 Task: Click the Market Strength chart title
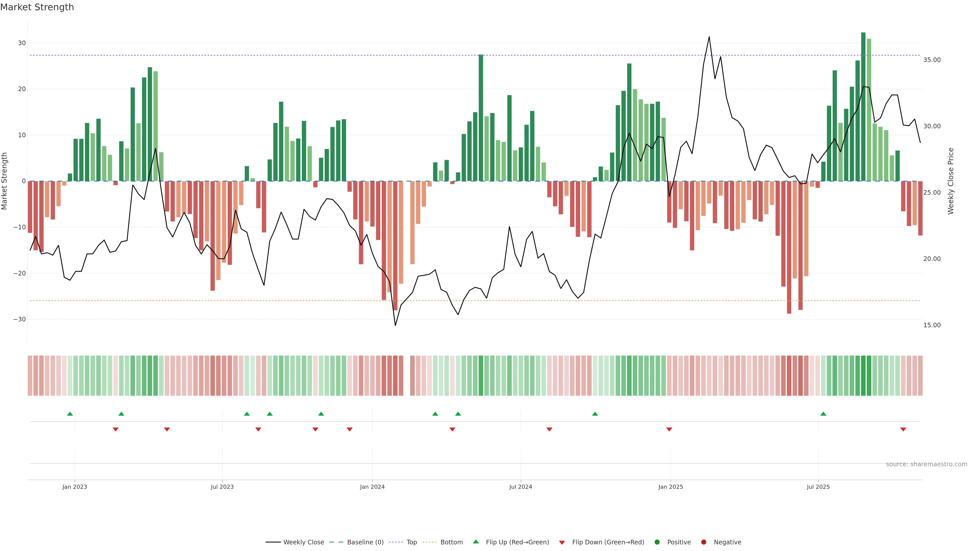click(37, 7)
